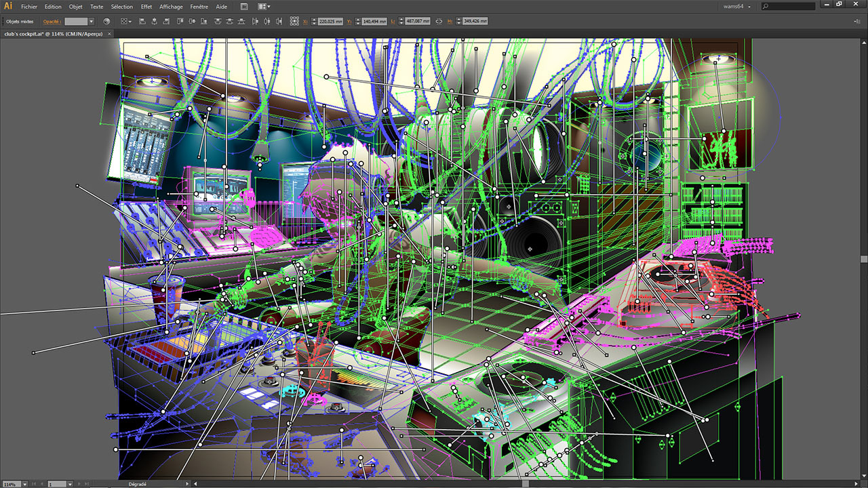Open the Fichier menu
The width and height of the screenshot is (868, 488).
(x=29, y=7)
